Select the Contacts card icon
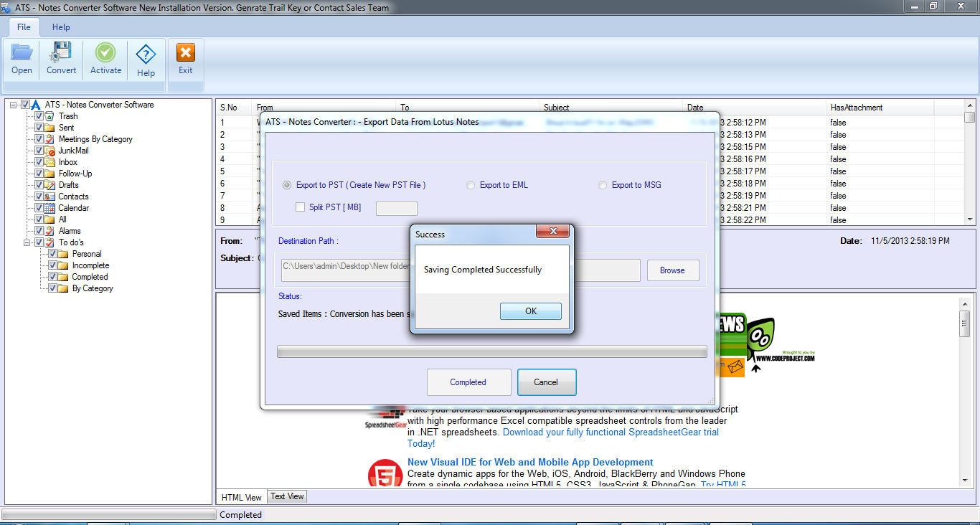 (50, 197)
